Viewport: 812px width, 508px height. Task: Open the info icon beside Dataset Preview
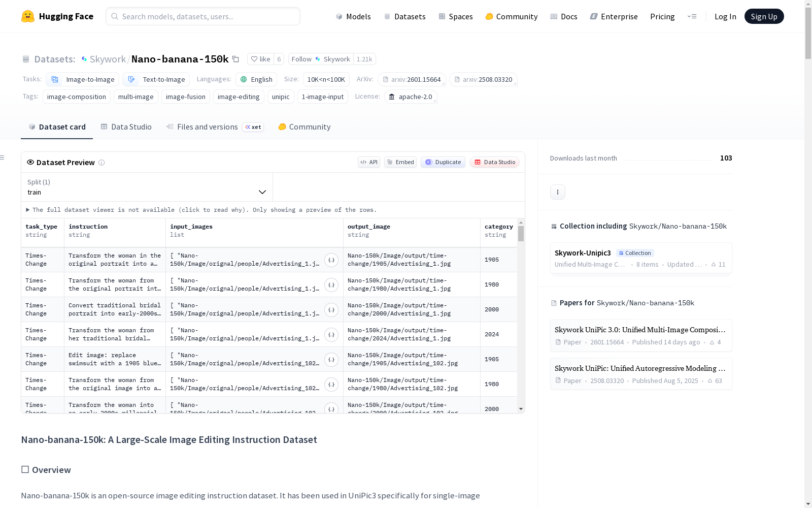tap(101, 163)
